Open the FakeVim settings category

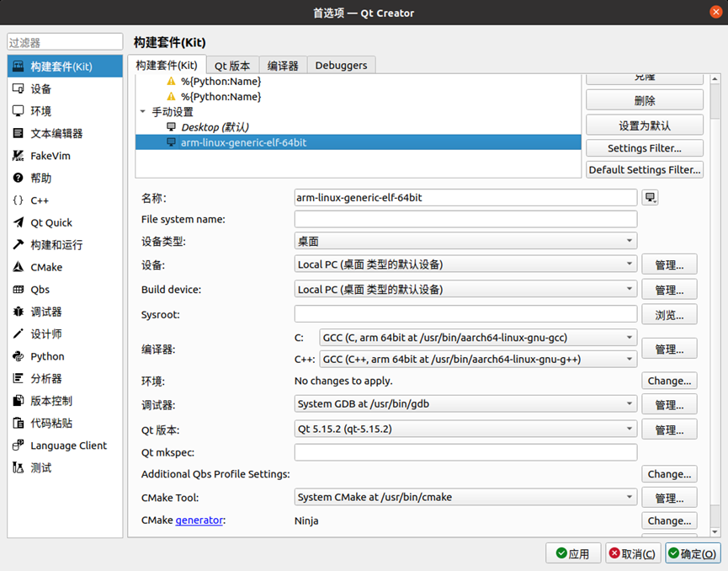click(50, 156)
